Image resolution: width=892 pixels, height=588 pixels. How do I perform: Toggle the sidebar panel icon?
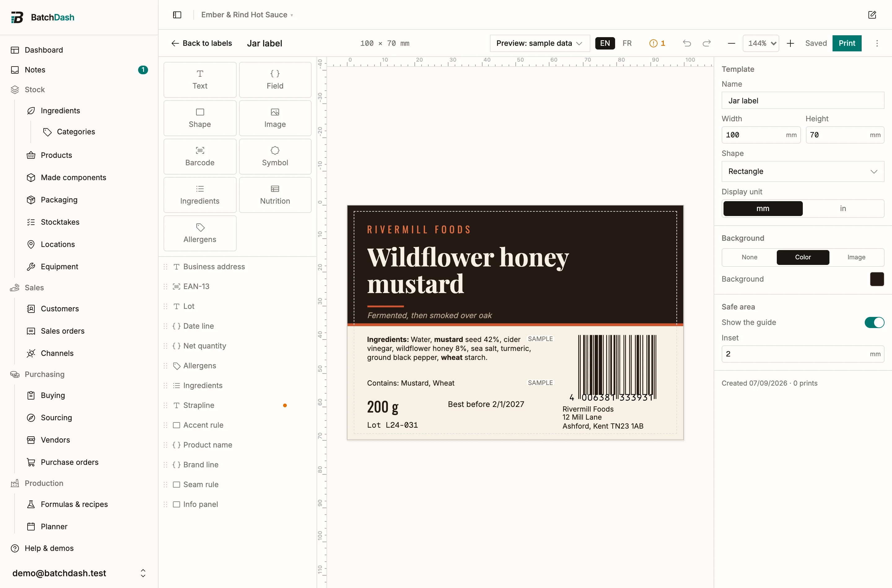(x=177, y=15)
